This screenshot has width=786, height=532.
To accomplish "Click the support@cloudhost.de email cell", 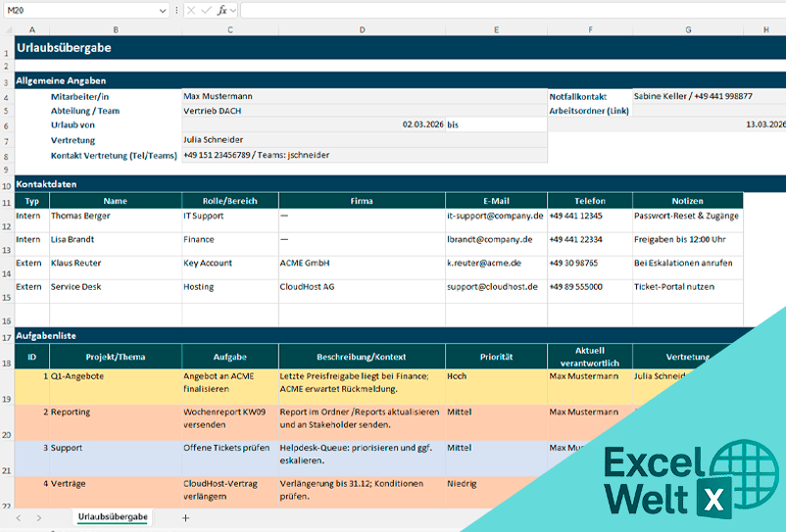I will (x=496, y=287).
